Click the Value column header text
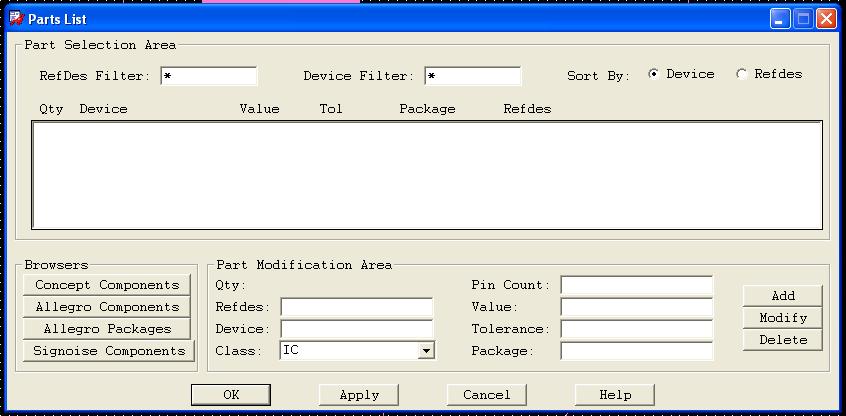Screen dimensions: 846x416 click(260, 109)
